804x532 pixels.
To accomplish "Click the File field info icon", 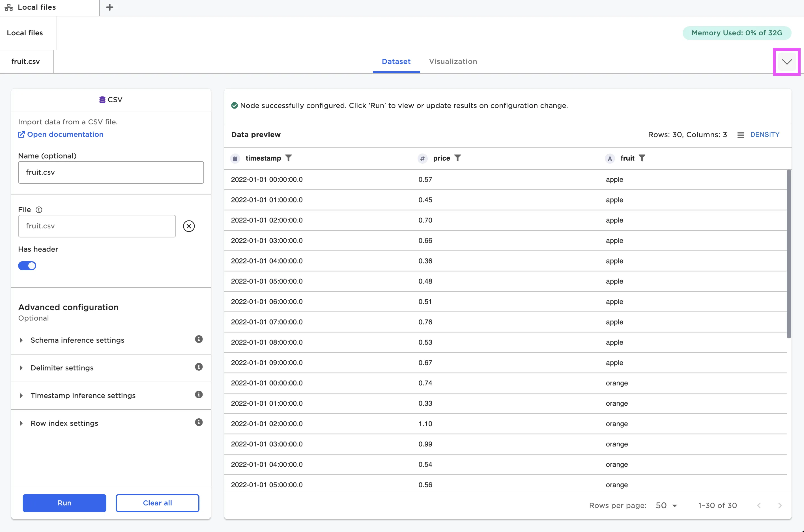I will [x=39, y=210].
